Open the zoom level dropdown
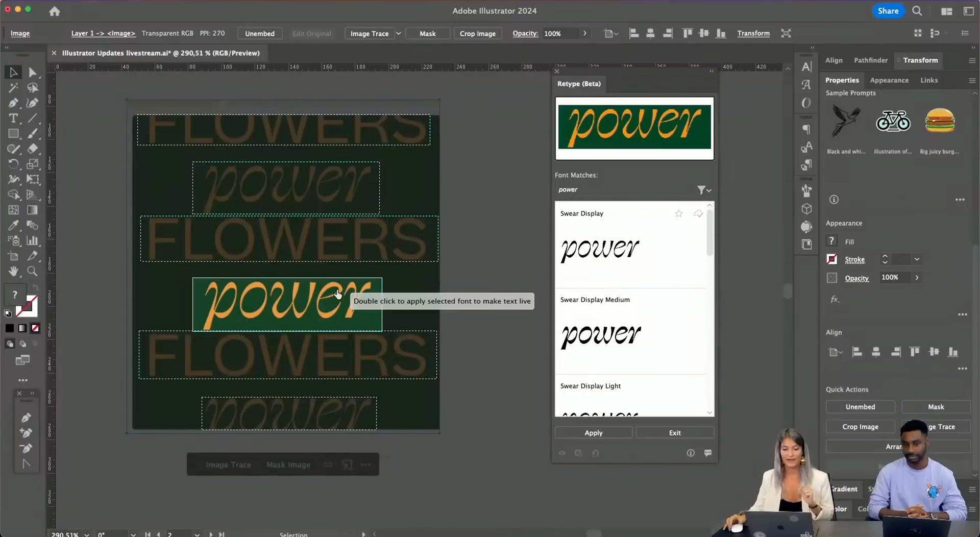The image size is (980, 537). coord(87,534)
